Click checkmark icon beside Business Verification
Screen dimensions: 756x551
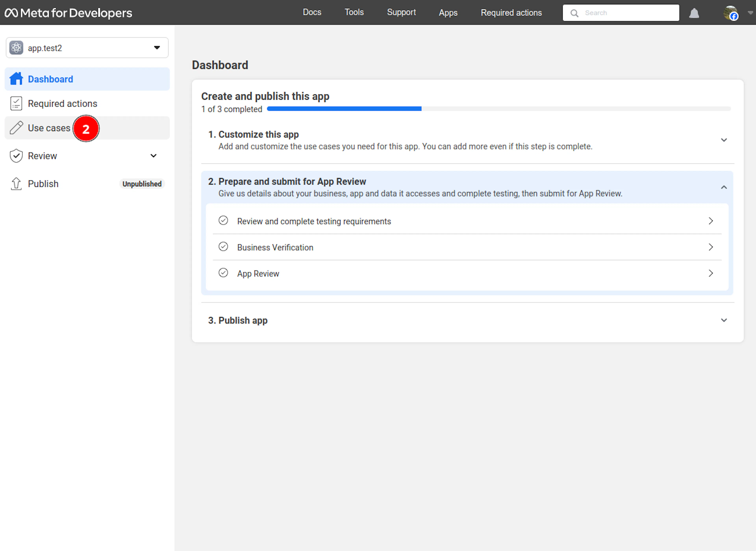[x=223, y=247]
